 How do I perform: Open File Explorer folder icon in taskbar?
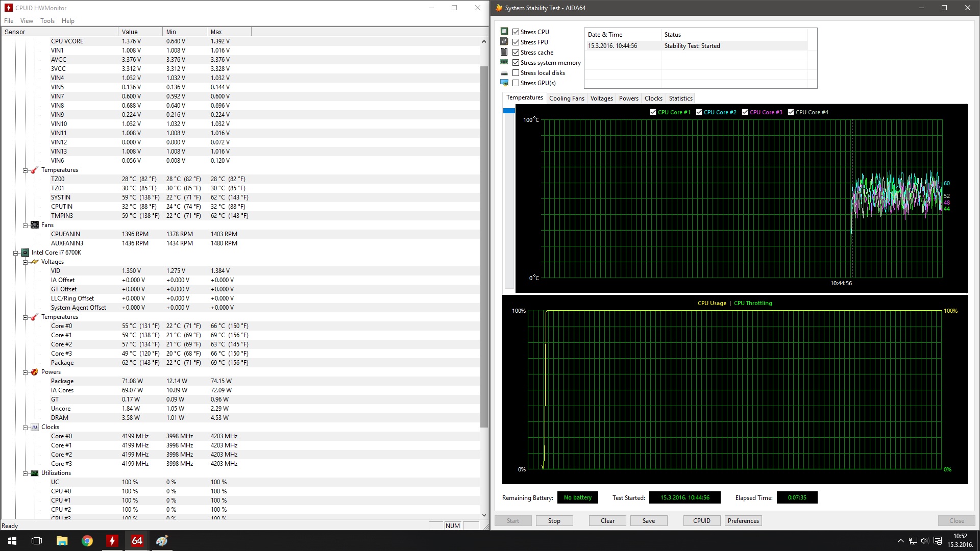pyautogui.click(x=62, y=541)
